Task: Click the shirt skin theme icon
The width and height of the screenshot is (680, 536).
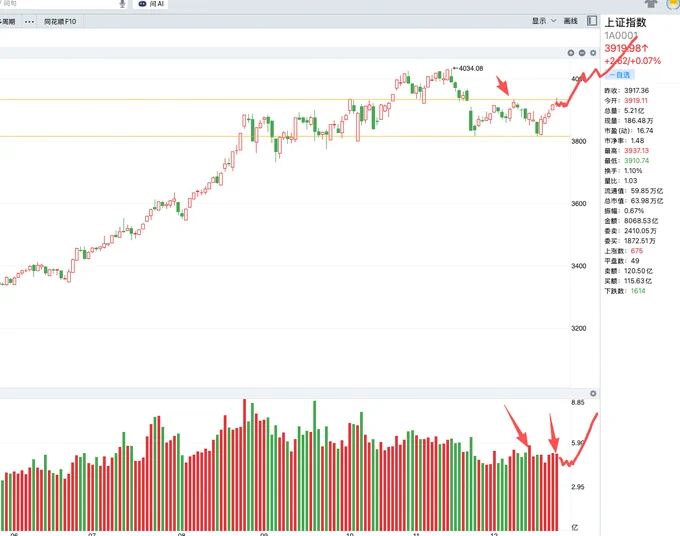Action: coord(651,4)
